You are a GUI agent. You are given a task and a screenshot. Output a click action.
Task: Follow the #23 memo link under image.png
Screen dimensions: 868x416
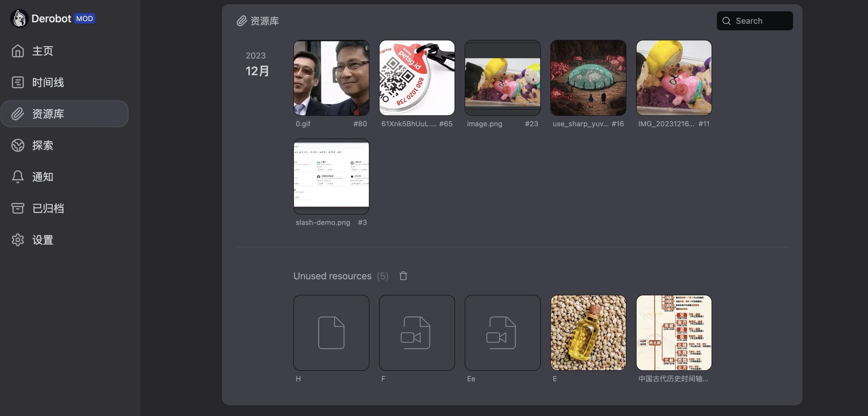[x=531, y=124]
